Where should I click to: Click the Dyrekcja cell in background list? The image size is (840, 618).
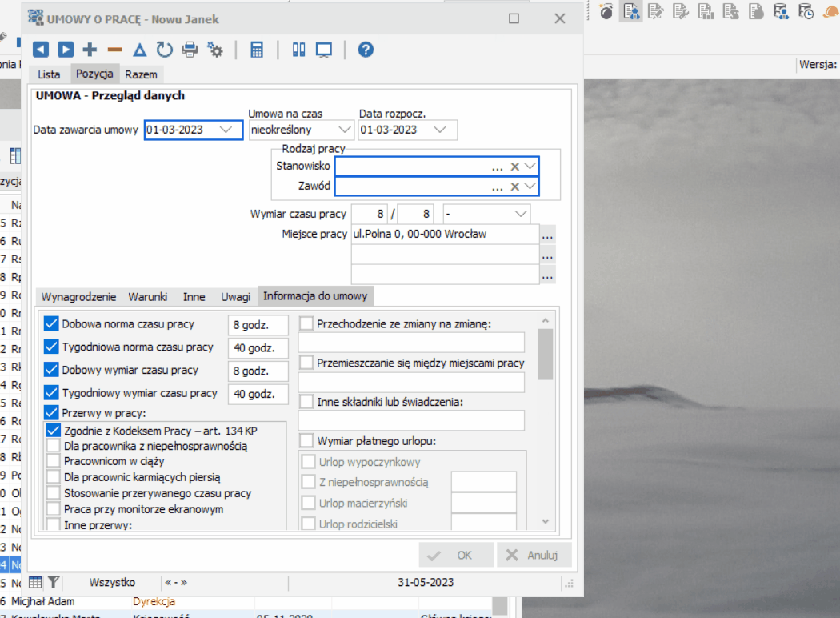tap(154, 601)
